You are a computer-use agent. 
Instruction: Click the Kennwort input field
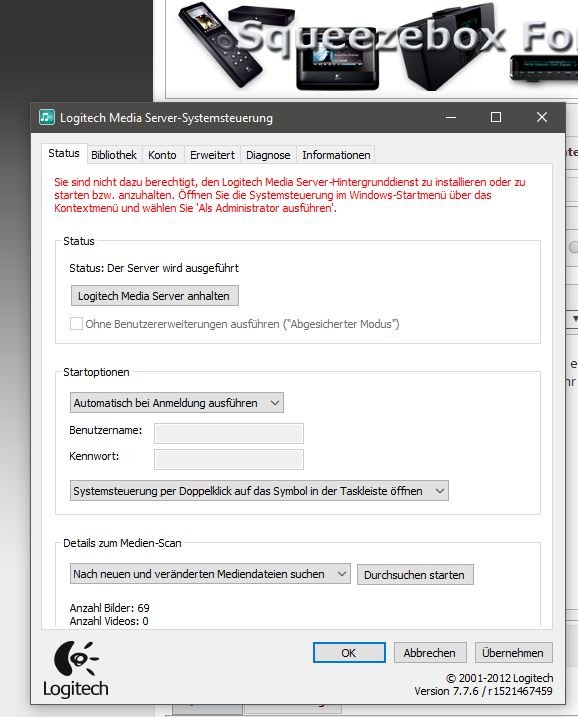[229, 459]
